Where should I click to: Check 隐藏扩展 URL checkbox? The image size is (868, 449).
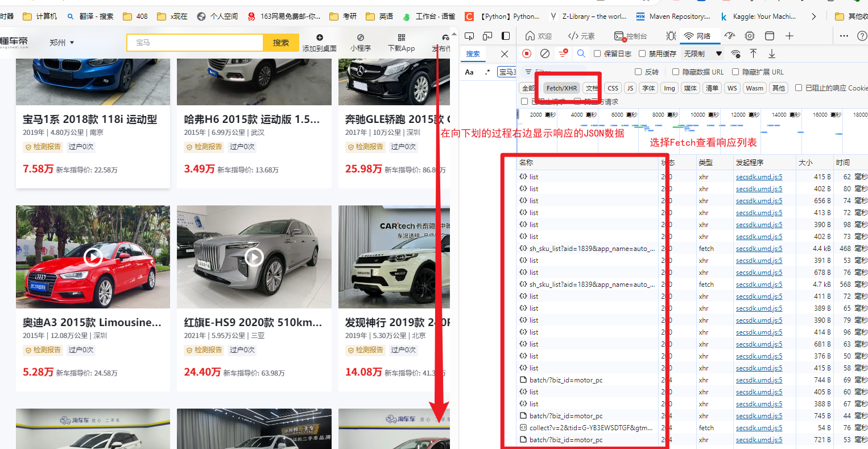tap(735, 72)
